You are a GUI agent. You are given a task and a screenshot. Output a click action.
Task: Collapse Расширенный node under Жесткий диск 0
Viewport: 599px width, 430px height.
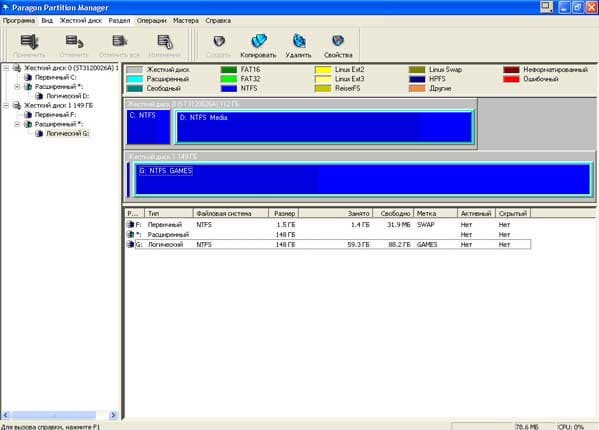17,87
